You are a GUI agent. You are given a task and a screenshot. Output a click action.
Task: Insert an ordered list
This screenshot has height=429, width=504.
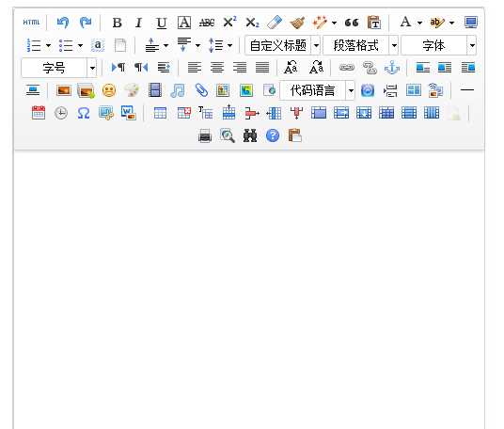click(x=34, y=45)
